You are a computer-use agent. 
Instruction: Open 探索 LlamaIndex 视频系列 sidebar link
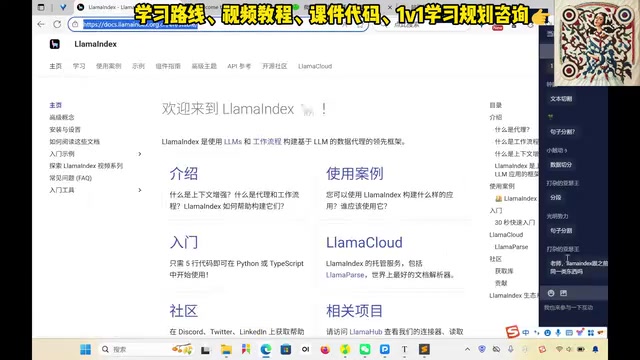[x=86, y=166]
